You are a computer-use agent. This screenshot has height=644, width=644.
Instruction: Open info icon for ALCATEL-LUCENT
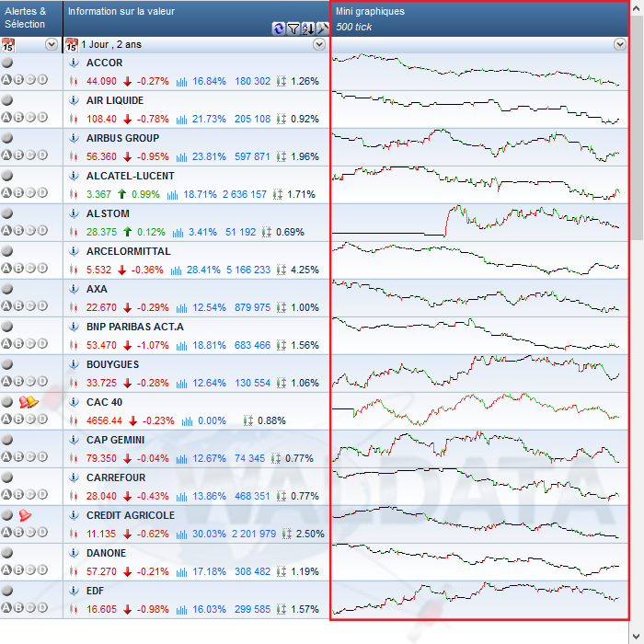click(74, 176)
